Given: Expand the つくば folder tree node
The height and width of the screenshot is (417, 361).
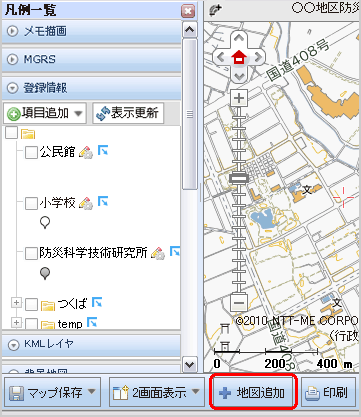Looking at the screenshot, I should click(x=16, y=303).
